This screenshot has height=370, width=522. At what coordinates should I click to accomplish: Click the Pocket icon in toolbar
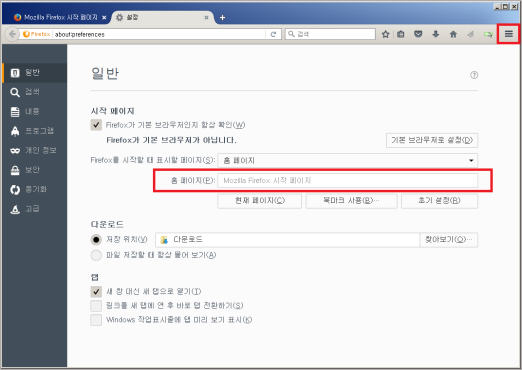click(418, 34)
